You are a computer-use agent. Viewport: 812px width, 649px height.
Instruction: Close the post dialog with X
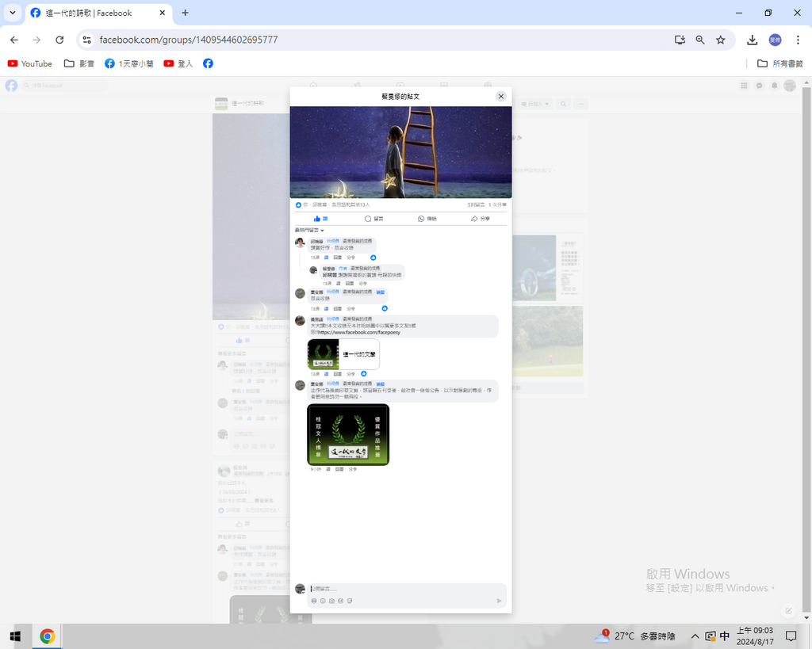(x=500, y=96)
